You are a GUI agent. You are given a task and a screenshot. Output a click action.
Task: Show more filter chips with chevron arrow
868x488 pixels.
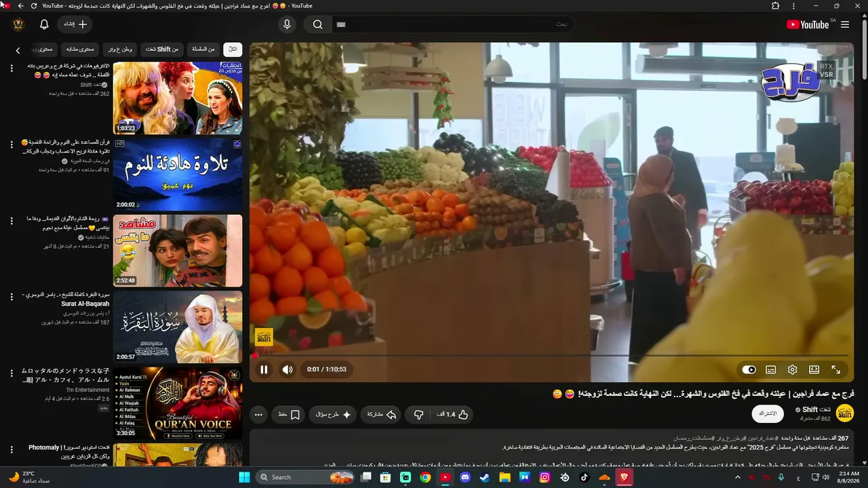pyautogui.click(x=18, y=49)
